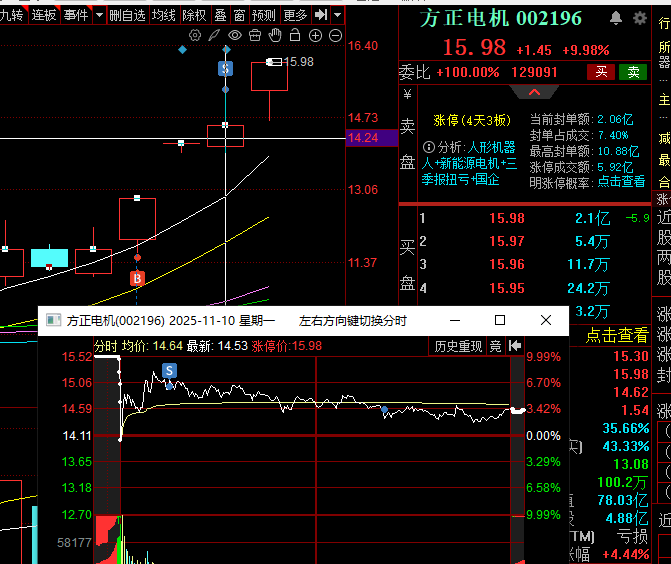Click the stock name 方正电机 002196 header

501,18
